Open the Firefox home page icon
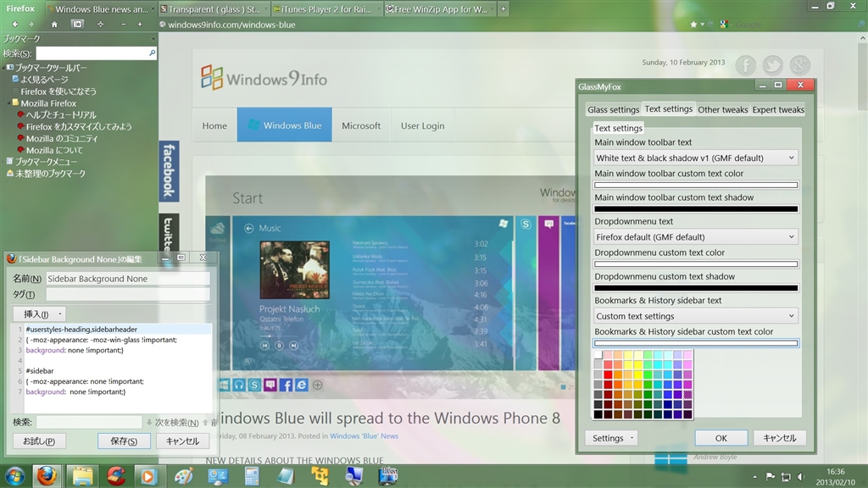The width and height of the screenshot is (868, 488). [54, 25]
